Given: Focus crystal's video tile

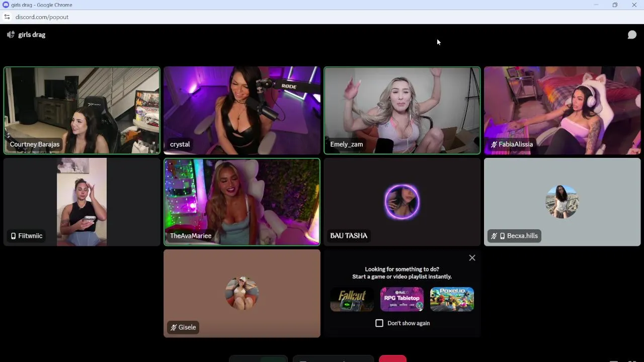Looking at the screenshot, I should pyautogui.click(x=242, y=110).
